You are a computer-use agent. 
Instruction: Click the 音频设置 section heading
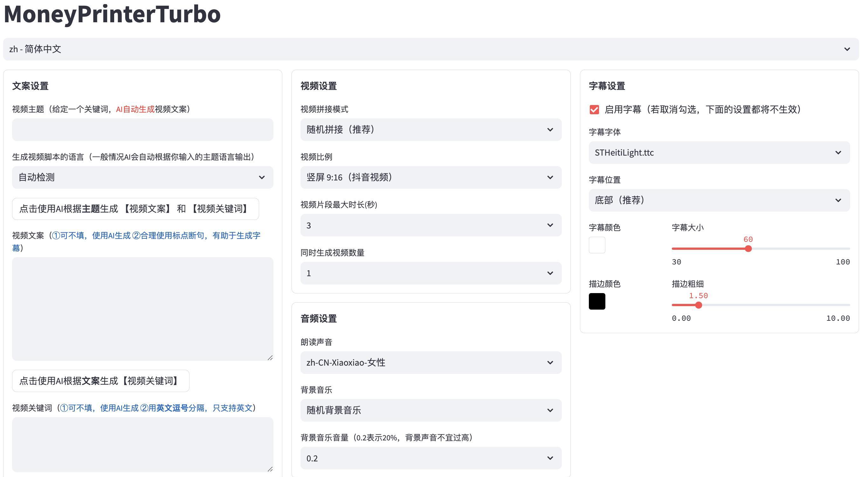pyautogui.click(x=319, y=319)
